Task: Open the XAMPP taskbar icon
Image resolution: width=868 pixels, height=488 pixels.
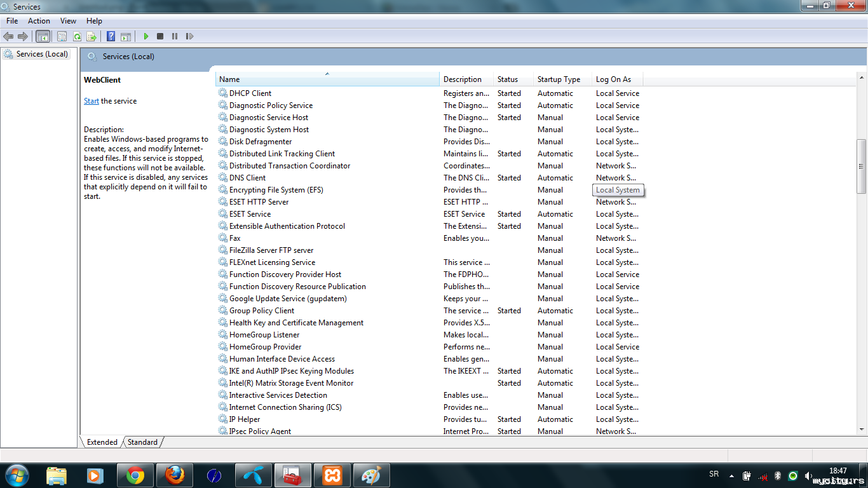Action: tap(332, 475)
